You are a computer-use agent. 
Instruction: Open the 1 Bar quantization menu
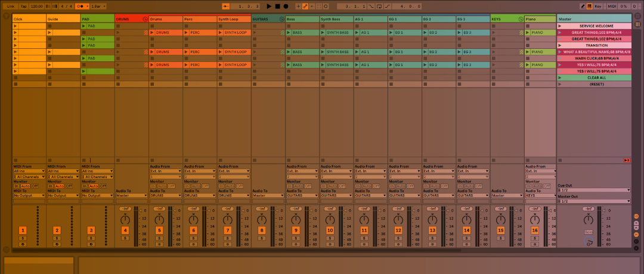[98, 6]
